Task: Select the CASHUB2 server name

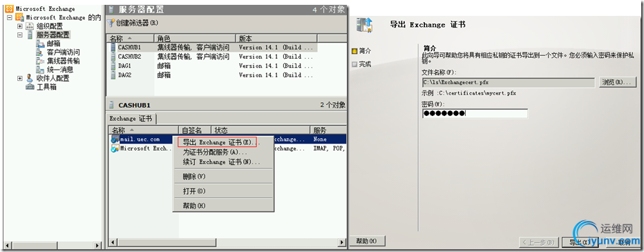Action: pyautogui.click(x=129, y=57)
